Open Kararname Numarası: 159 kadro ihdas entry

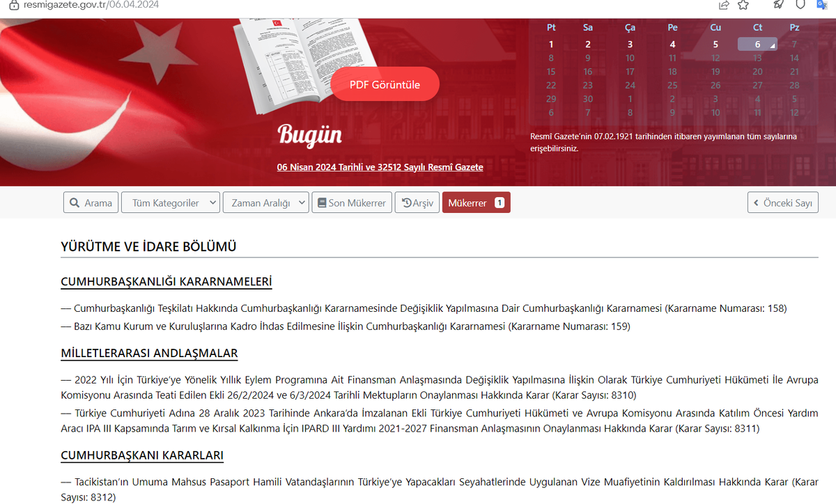tap(346, 326)
